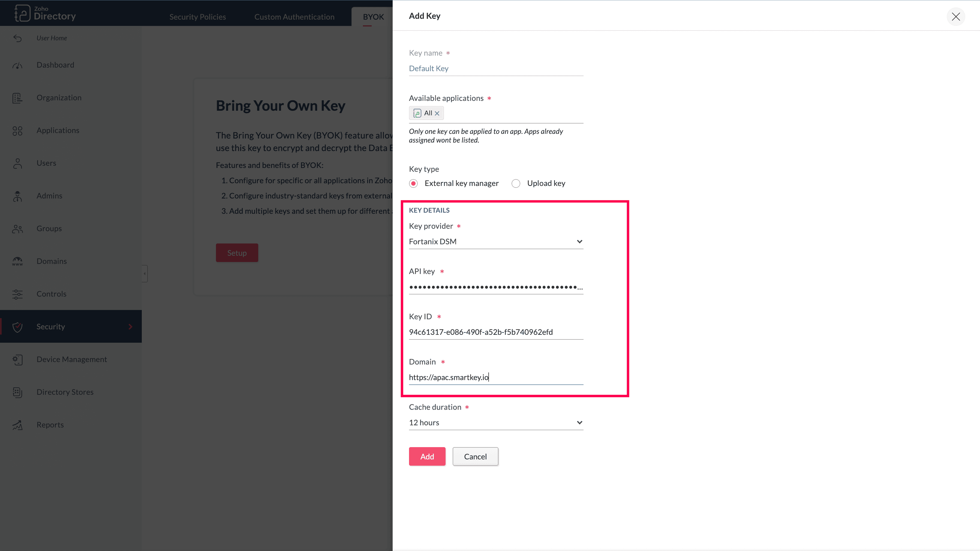Viewport: 980px width, 551px height.
Task: Switch to Security Policies tab
Action: point(197,17)
